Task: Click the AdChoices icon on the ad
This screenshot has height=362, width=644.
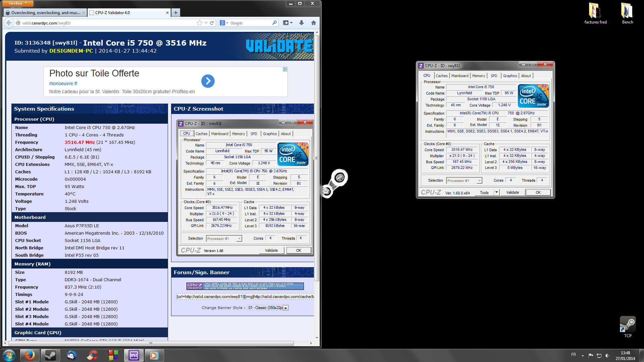Action: point(285,69)
